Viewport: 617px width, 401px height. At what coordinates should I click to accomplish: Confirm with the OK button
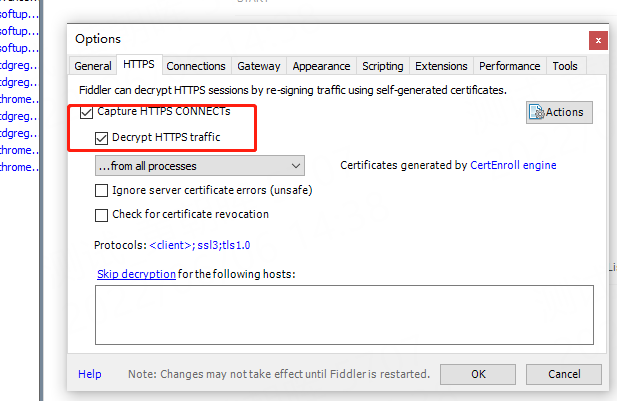point(478,374)
